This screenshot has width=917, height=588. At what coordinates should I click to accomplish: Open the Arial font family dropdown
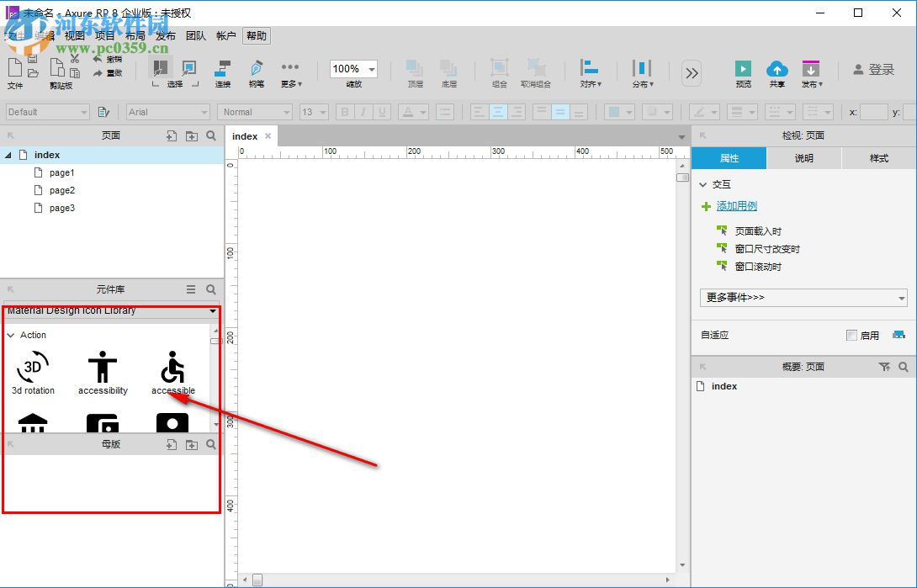[x=167, y=112]
